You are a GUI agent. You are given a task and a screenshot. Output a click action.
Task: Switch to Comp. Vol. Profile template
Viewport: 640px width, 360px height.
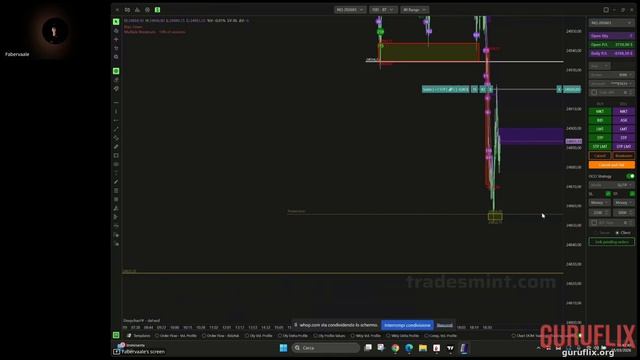coord(441,336)
